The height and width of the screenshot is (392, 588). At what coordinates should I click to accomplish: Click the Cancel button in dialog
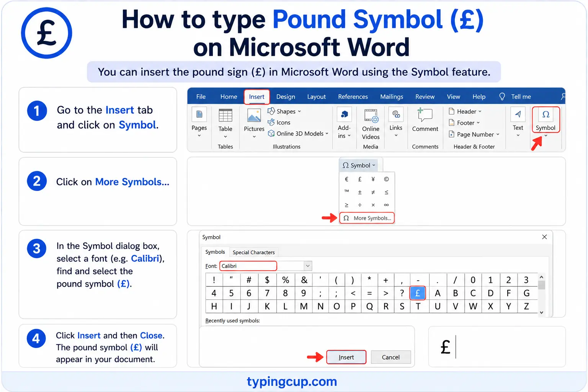tap(390, 357)
